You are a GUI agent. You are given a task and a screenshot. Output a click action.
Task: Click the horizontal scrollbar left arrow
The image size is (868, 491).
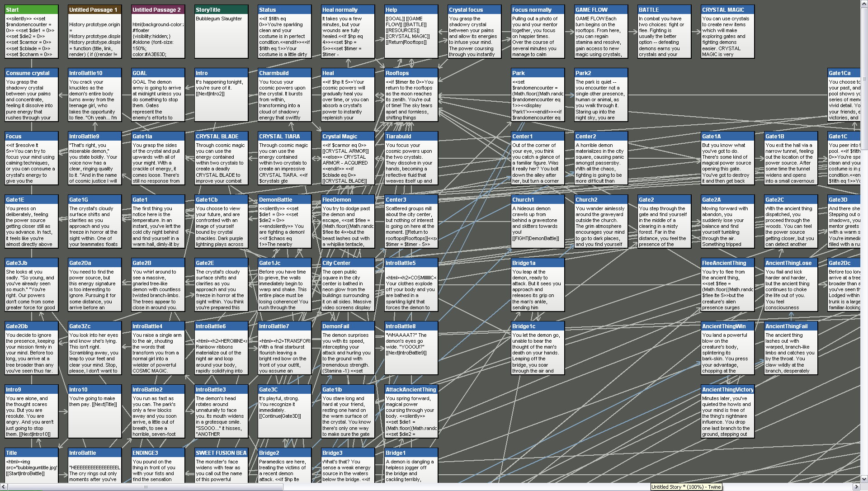tap(4, 487)
